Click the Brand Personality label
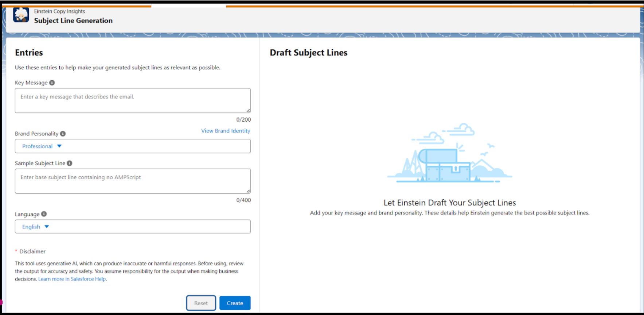This screenshot has height=315, width=644. point(36,134)
